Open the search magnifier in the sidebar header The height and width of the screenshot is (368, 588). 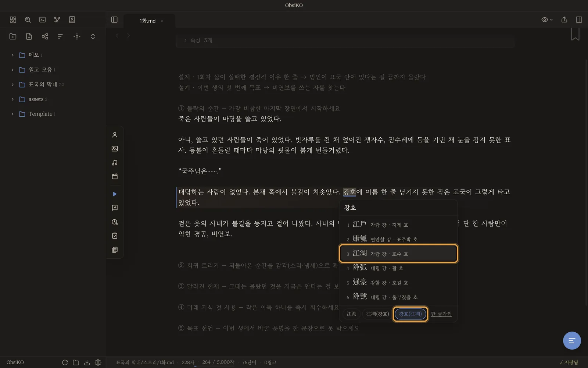coord(28,20)
